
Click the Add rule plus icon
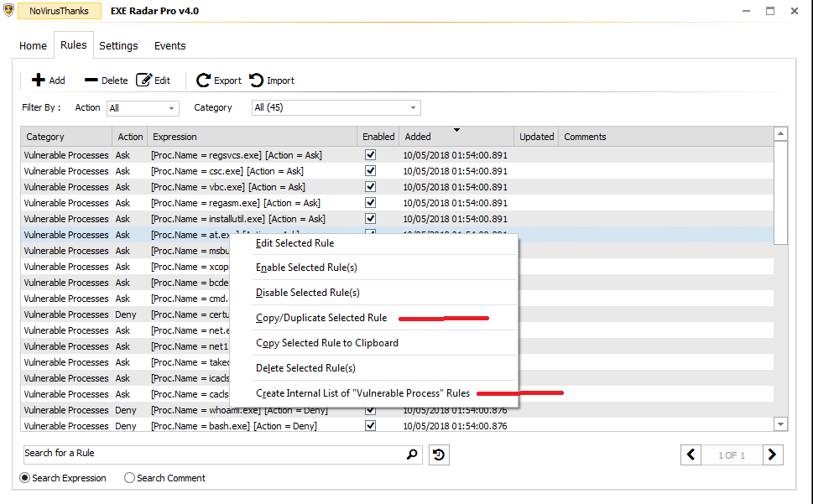coord(38,81)
